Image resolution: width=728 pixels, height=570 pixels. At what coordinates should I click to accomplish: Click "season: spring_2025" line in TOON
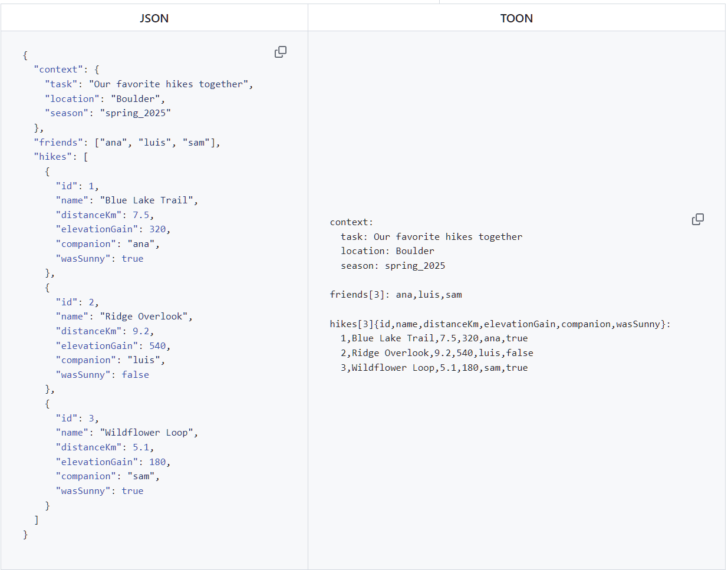(393, 266)
